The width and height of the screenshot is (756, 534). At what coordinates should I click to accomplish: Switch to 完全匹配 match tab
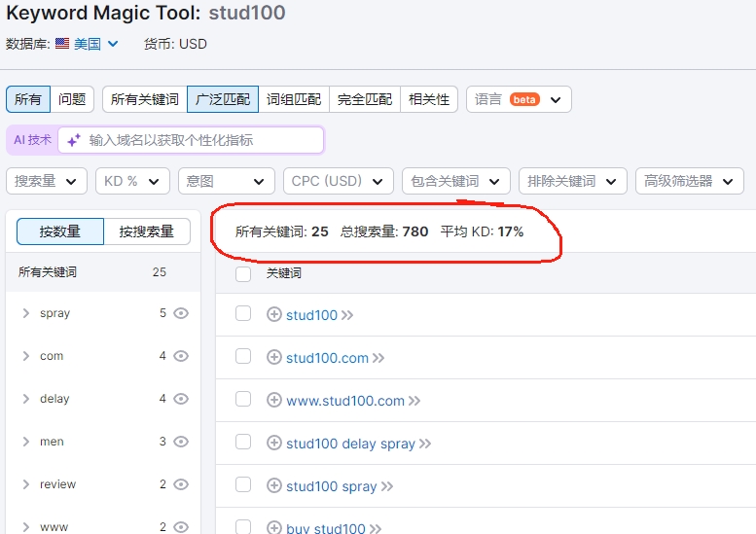click(365, 99)
